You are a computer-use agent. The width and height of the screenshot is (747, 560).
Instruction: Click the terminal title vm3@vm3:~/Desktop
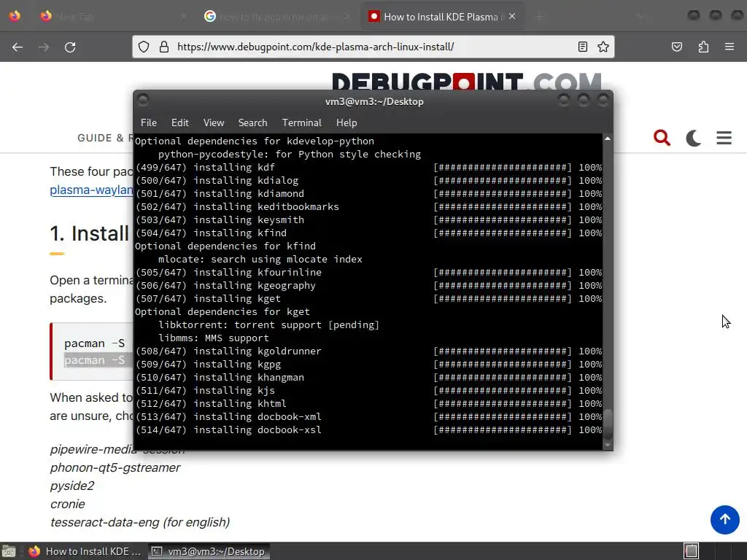pos(374,101)
